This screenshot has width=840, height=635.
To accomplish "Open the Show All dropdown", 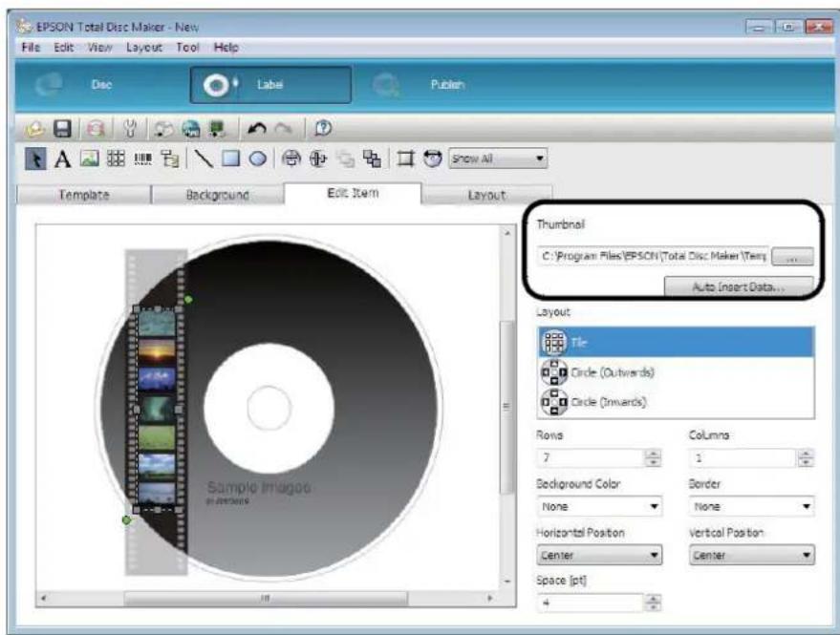I will [x=498, y=159].
